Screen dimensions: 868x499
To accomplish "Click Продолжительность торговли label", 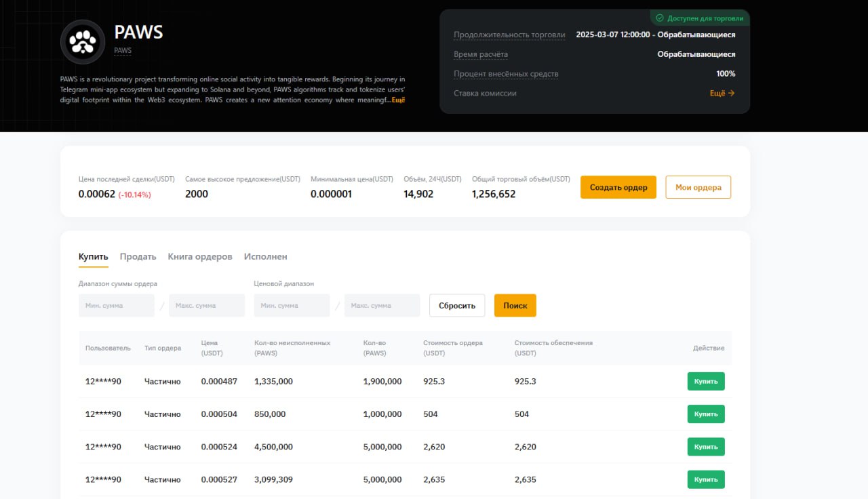I will tap(509, 35).
